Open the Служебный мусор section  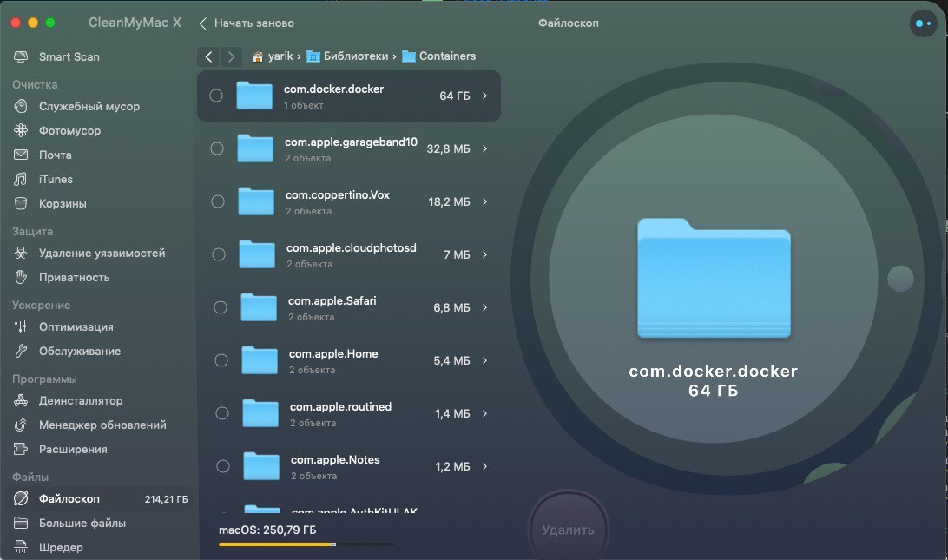click(x=89, y=107)
